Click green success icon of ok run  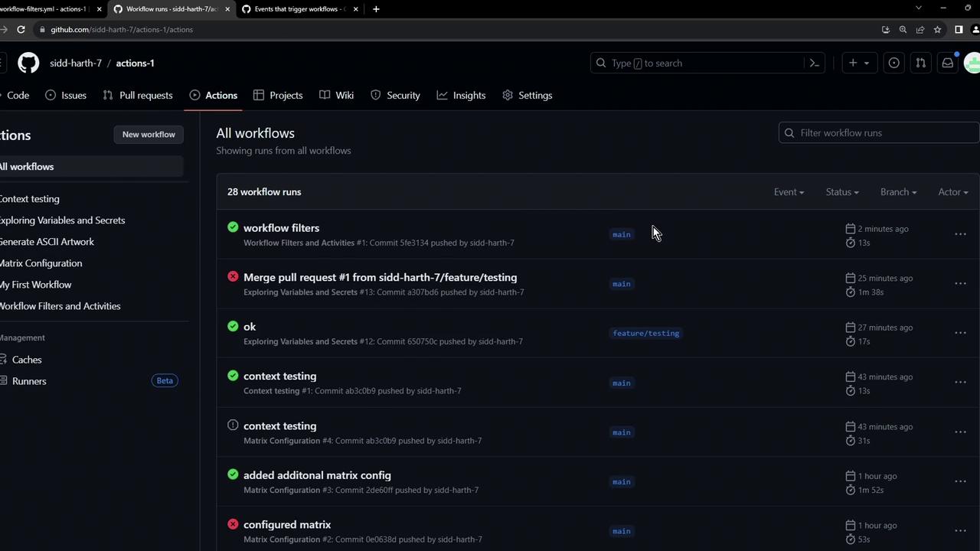(233, 326)
